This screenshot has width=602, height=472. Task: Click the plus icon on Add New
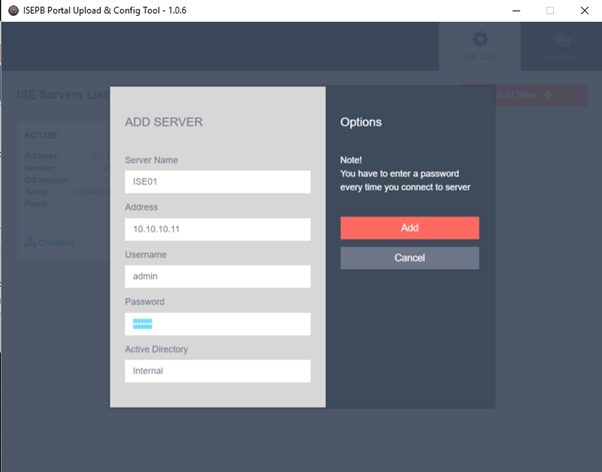pyautogui.click(x=548, y=94)
